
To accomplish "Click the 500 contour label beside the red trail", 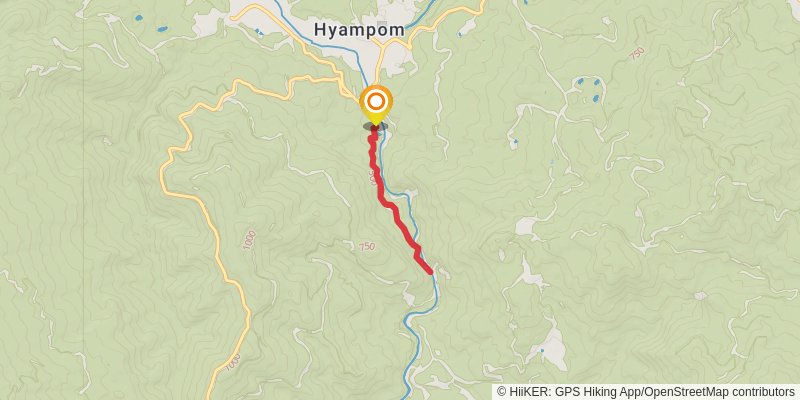I will (x=374, y=178).
